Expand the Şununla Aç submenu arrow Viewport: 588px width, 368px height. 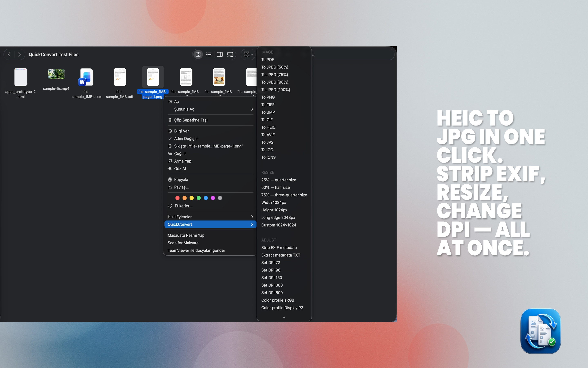click(252, 109)
